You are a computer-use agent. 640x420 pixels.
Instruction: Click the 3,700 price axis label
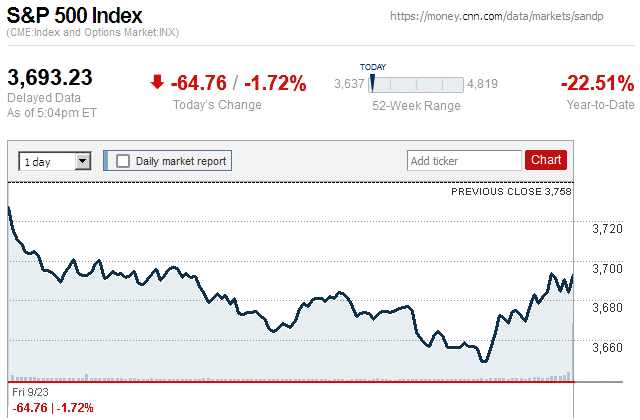tap(607, 268)
